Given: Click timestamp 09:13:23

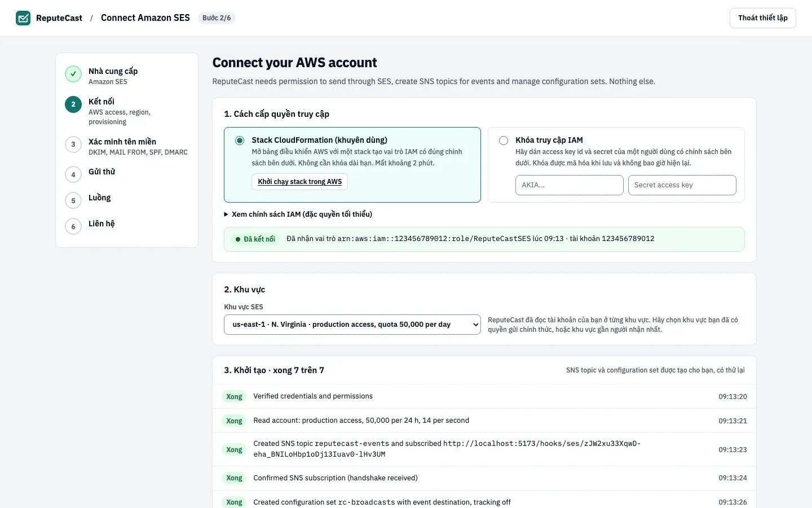Looking at the screenshot, I should tap(732, 450).
